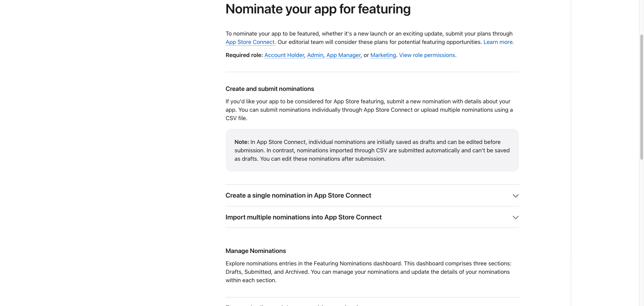Expand Import multiple nominations section
644x306 pixels.
pos(372,217)
